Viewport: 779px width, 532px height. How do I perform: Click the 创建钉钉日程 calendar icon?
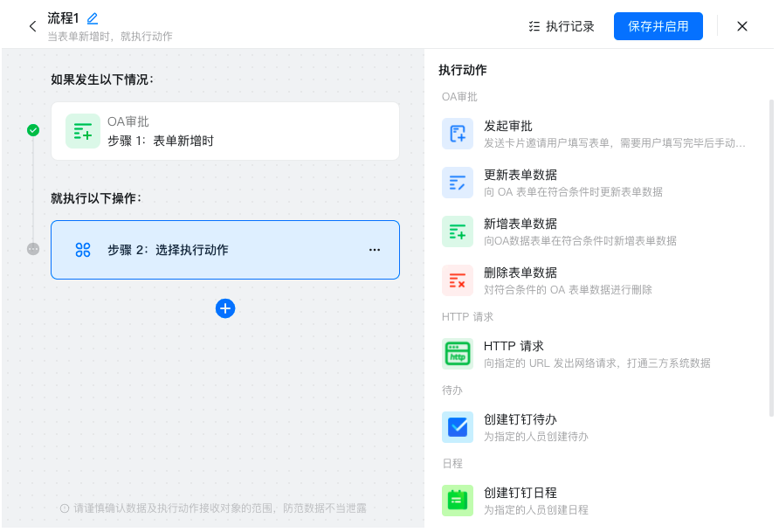458,501
